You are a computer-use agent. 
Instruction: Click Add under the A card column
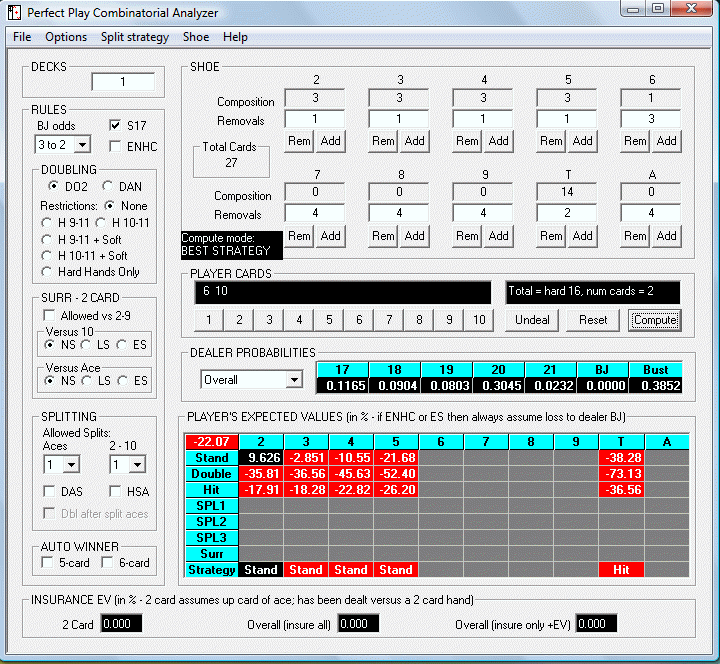[x=666, y=236]
